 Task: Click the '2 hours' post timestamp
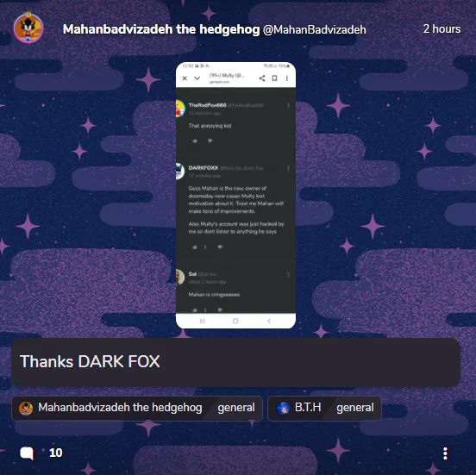click(x=442, y=28)
